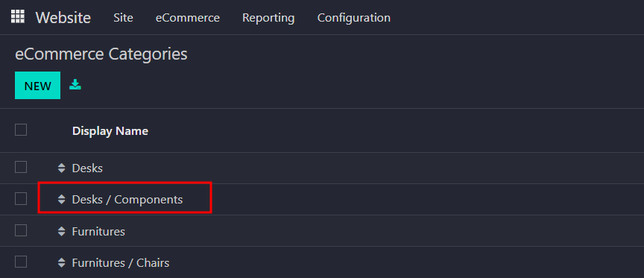Click the drag handle beside Furnitures / Chairs
This screenshot has height=278, width=644.
[62, 262]
